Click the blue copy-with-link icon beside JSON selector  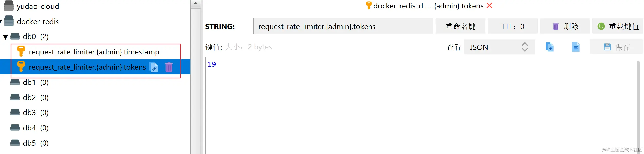(550, 47)
